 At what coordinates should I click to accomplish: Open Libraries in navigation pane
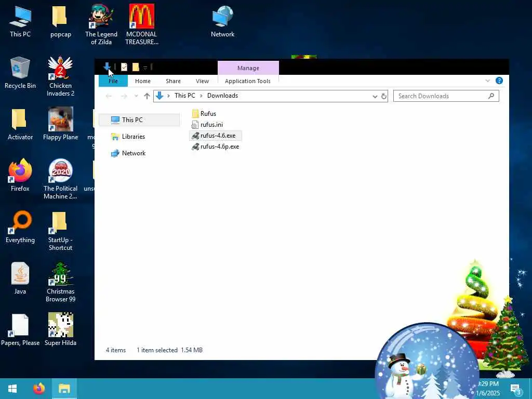pos(128,137)
